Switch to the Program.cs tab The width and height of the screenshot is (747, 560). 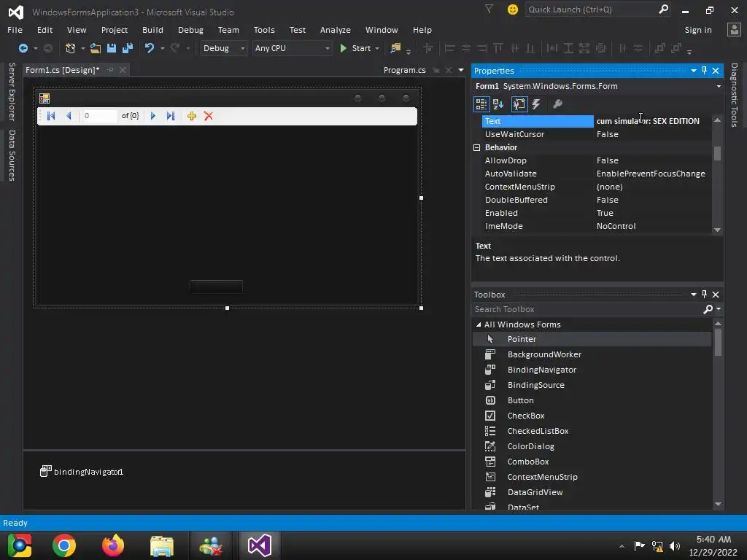tap(404, 70)
